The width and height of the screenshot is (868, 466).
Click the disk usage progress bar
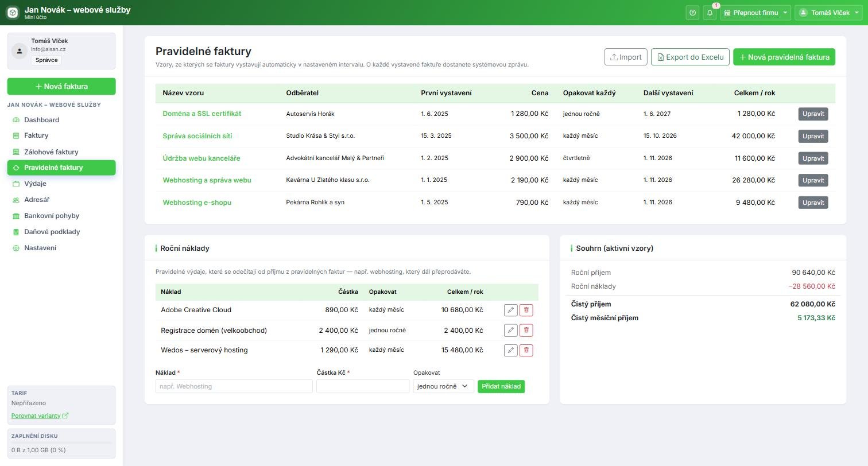(61, 443)
